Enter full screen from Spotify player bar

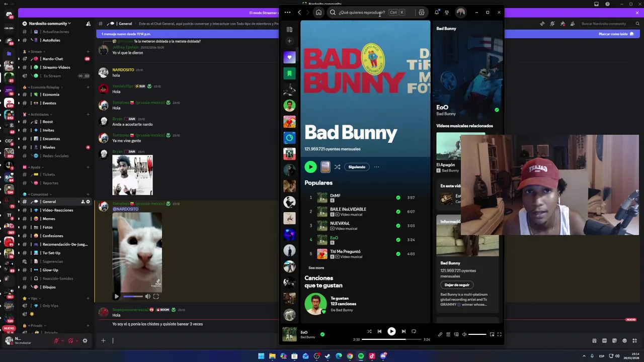point(499,334)
